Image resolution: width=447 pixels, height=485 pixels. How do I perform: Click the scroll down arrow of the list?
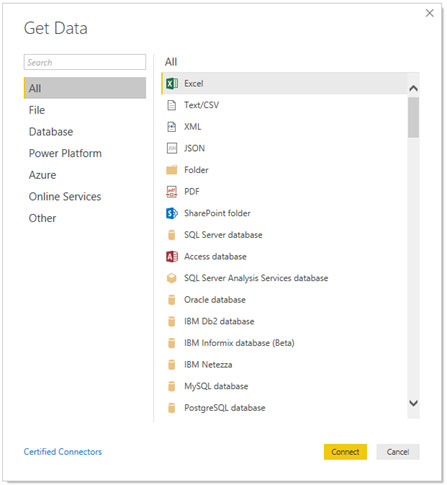point(413,403)
